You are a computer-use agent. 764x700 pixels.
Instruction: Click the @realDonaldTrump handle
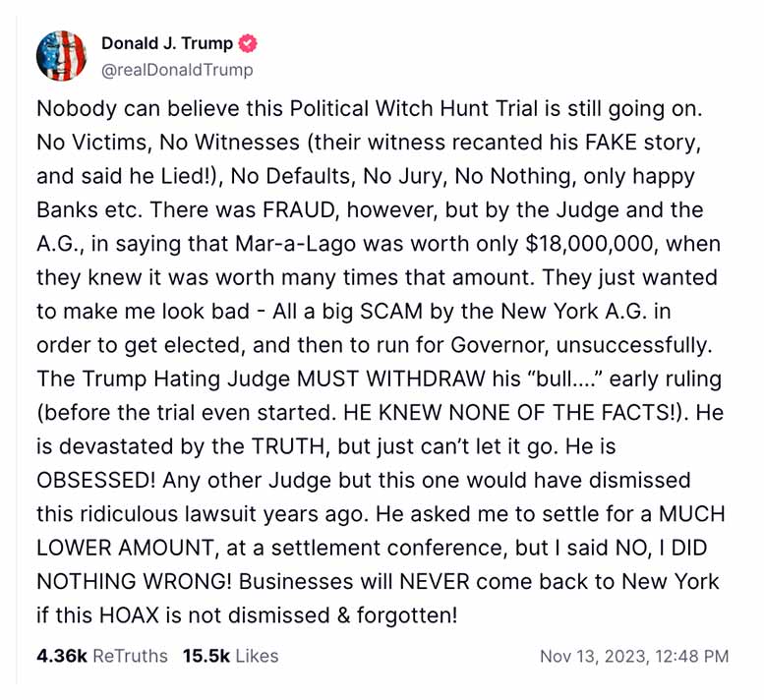coord(177,69)
